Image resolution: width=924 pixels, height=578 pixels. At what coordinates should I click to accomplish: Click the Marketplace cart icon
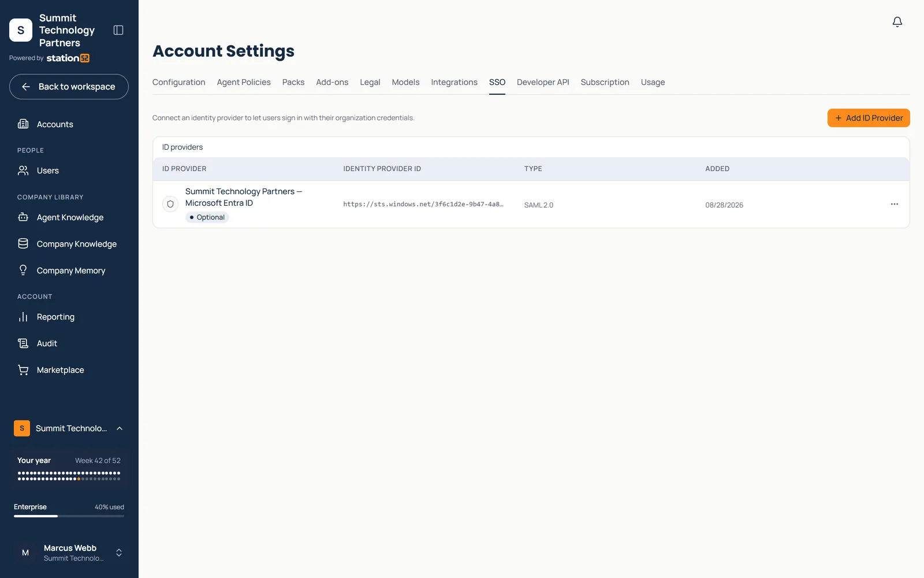[23, 370]
